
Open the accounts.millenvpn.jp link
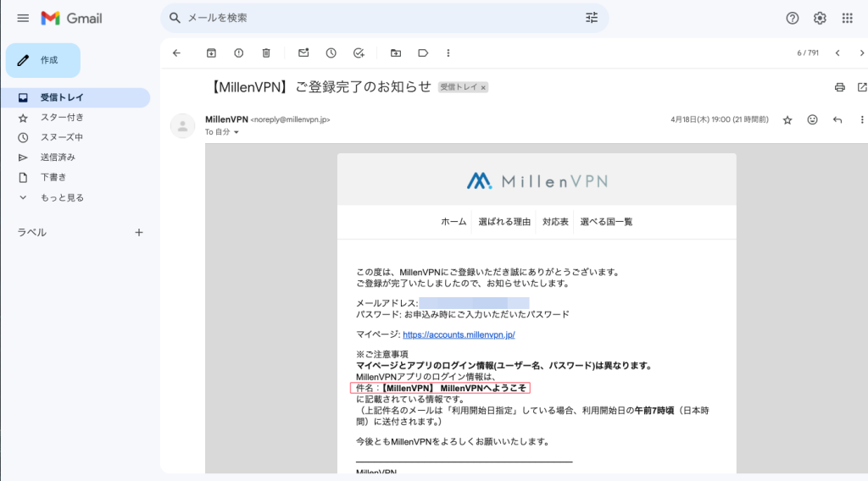pos(459,334)
